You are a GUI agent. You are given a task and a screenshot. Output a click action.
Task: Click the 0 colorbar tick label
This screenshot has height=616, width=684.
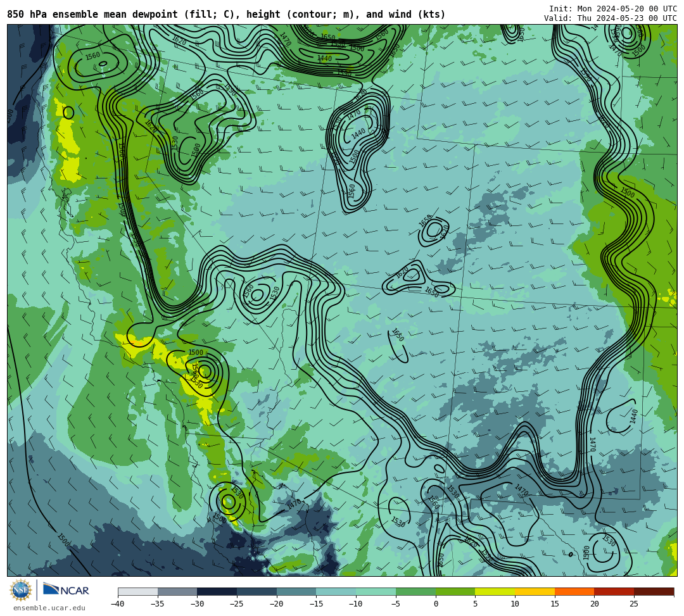[436, 604]
